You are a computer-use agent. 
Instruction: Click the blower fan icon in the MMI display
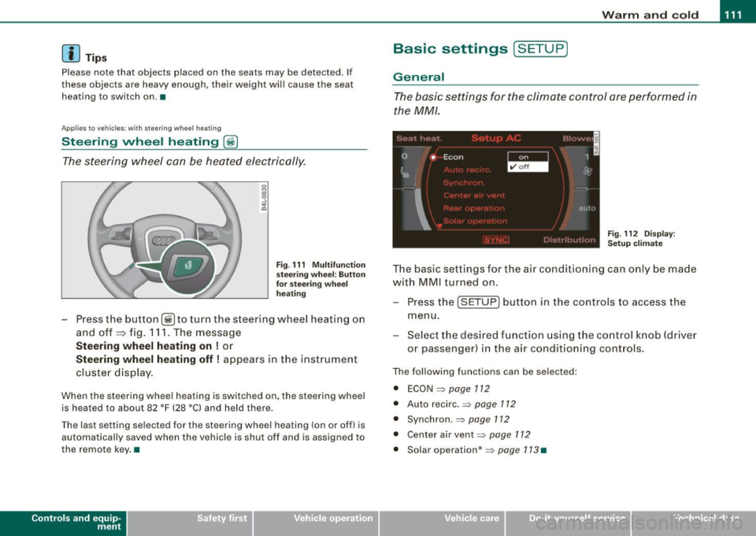(587, 171)
